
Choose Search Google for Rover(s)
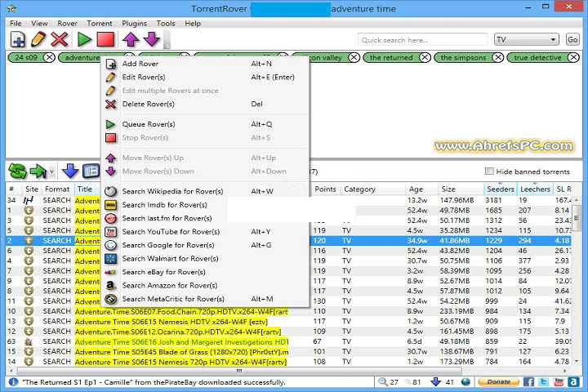[x=205, y=245]
